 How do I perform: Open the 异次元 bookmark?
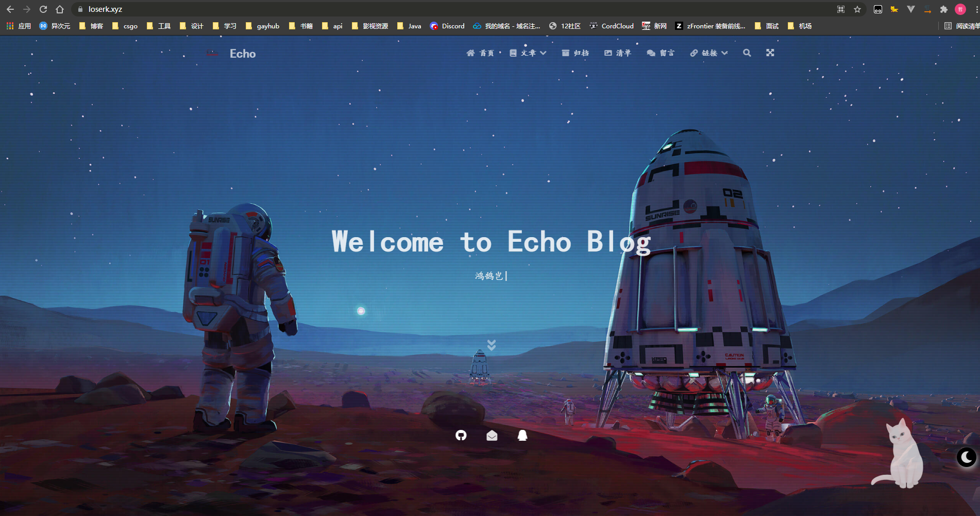[55, 26]
